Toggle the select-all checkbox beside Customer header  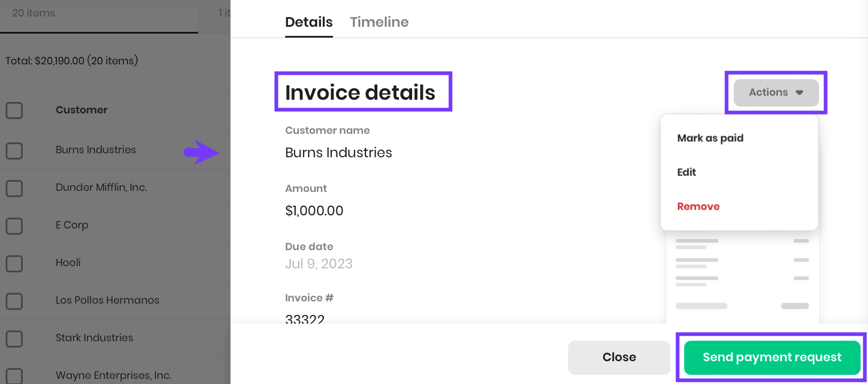point(14,110)
